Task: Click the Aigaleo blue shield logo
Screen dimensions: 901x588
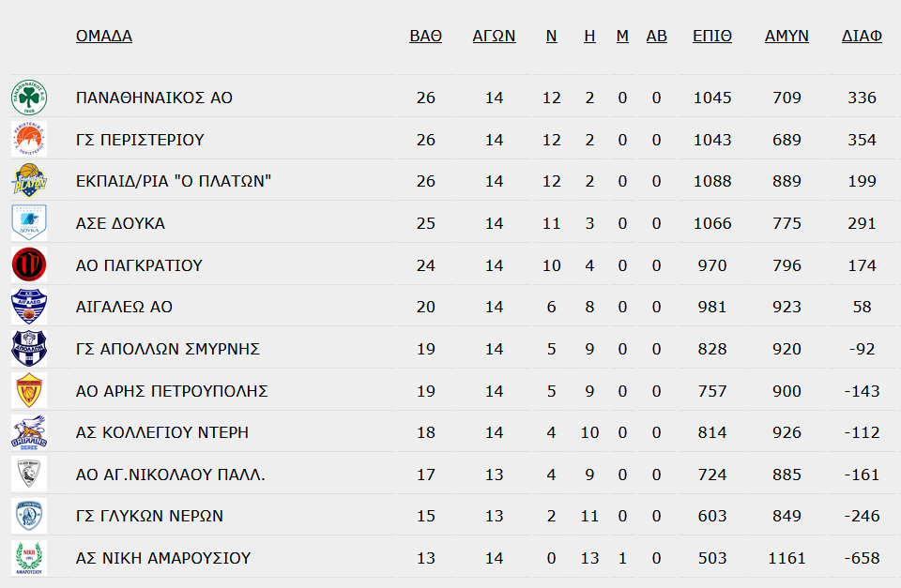Action: 29,307
